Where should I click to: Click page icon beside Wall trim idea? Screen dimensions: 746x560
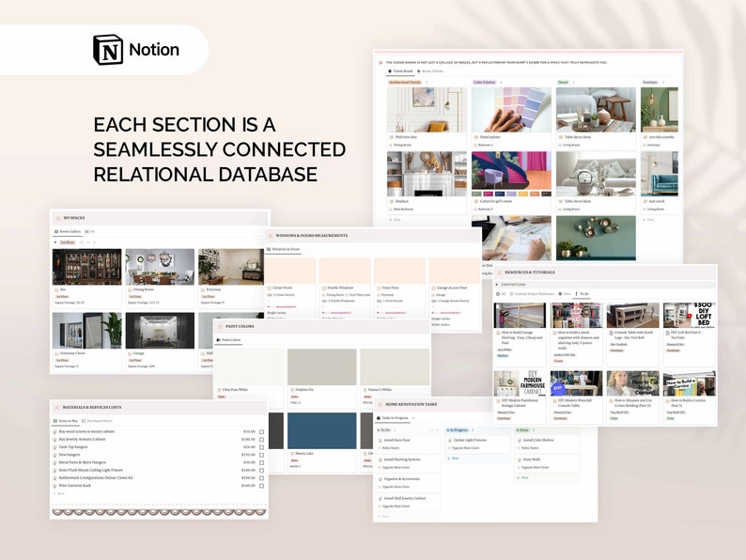pyautogui.click(x=392, y=137)
